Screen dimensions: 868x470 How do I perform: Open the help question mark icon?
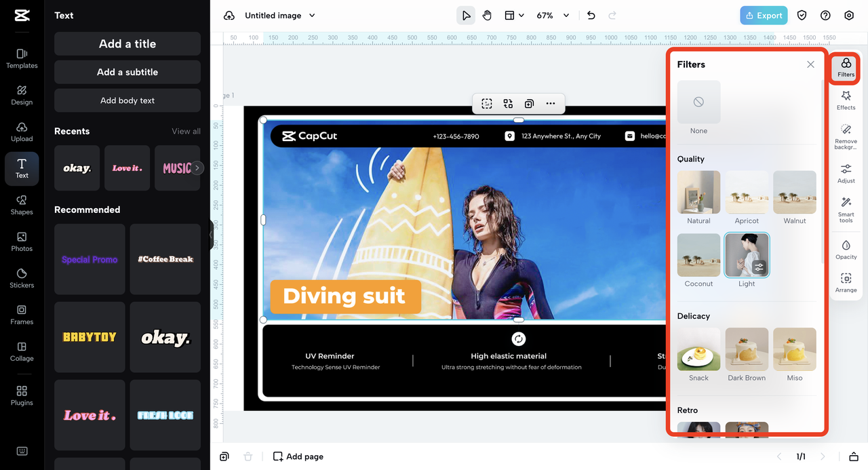tap(825, 16)
